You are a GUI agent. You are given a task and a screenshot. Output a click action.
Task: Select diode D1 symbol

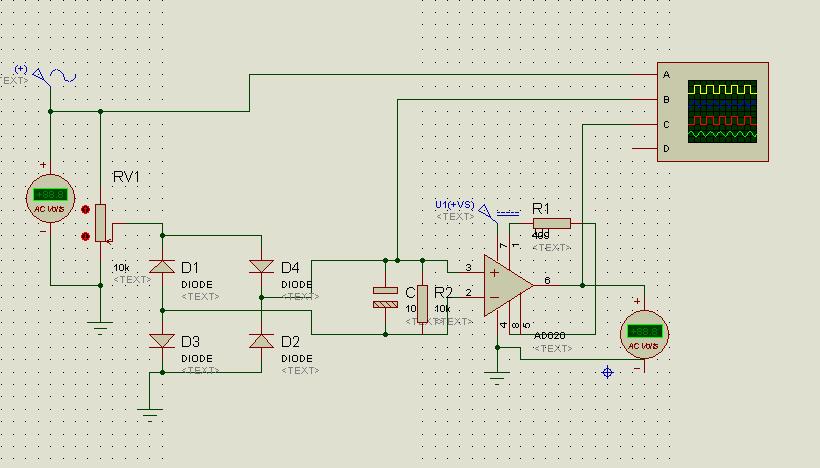tap(162, 267)
